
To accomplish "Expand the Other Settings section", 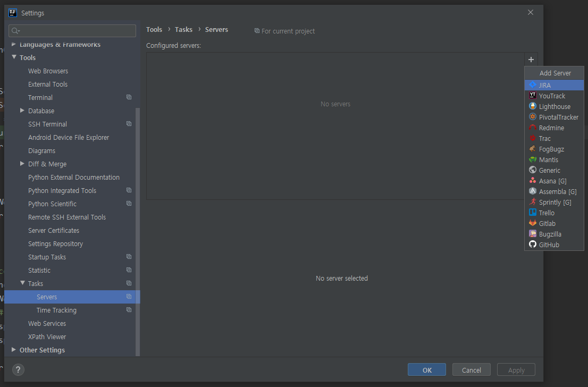I will tap(13, 349).
